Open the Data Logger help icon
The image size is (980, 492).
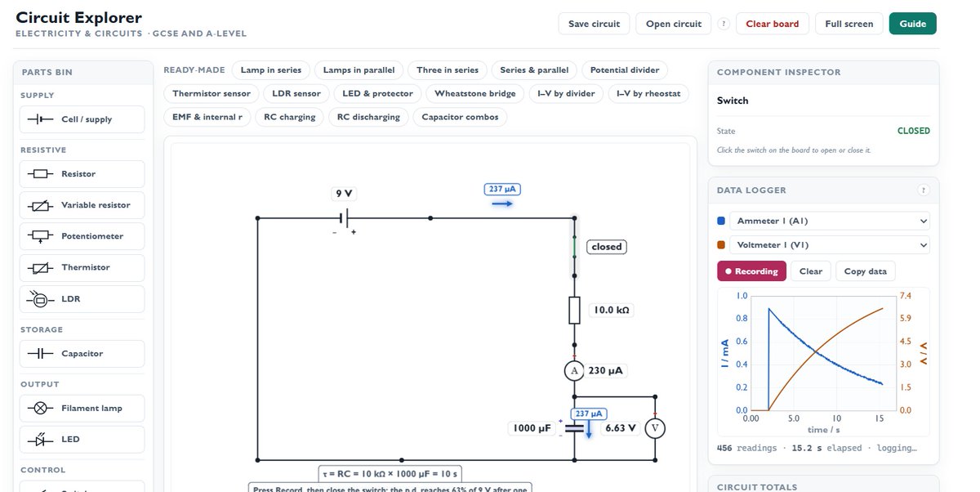[924, 190]
